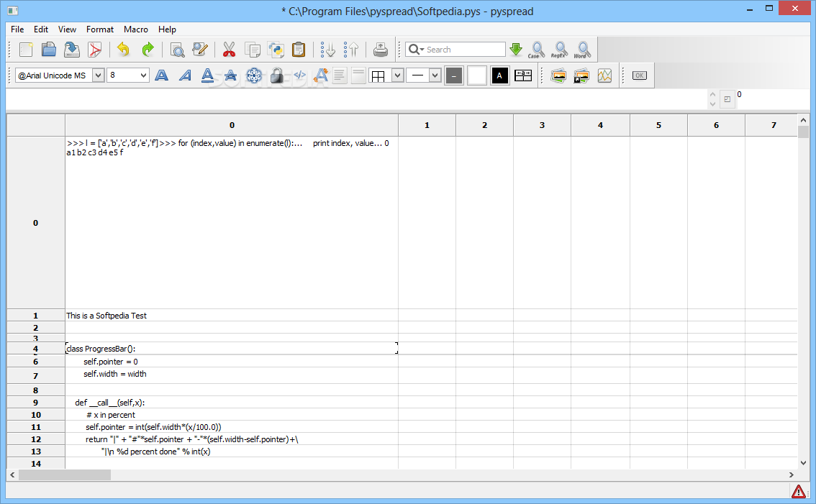Increase table number with up stepper arrow

[712, 94]
